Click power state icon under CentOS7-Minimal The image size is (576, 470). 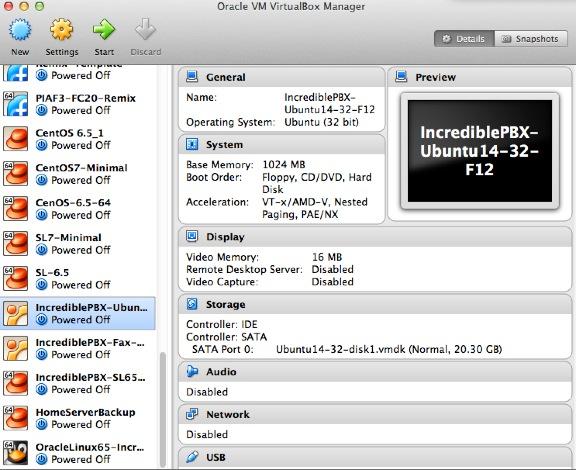click(x=42, y=180)
